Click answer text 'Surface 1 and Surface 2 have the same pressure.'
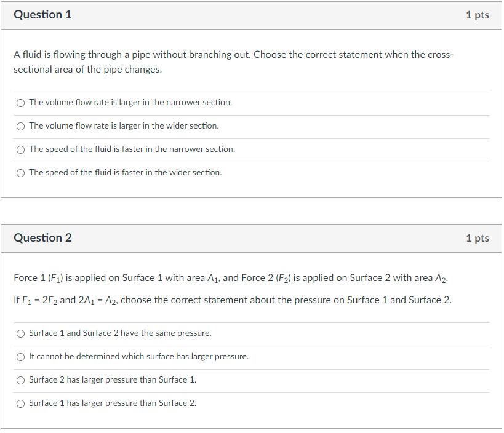Screen dimensions: 504x433 pos(120,333)
